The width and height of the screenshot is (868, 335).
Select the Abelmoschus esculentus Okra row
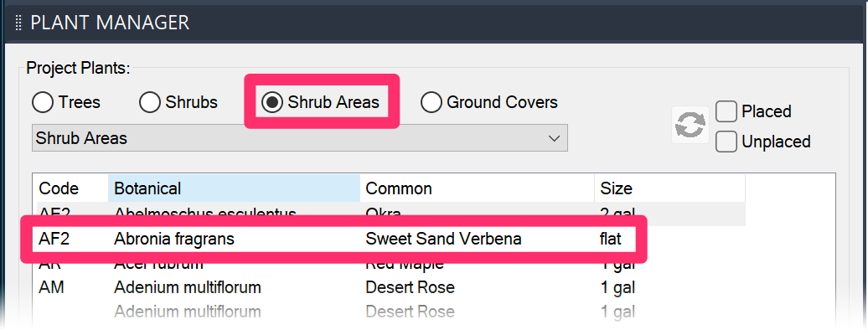(x=389, y=214)
